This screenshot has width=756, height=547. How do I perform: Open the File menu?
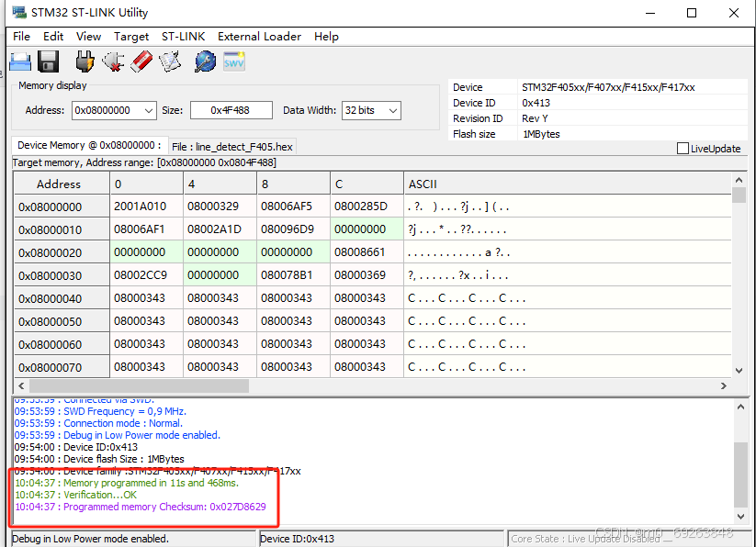(21, 37)
